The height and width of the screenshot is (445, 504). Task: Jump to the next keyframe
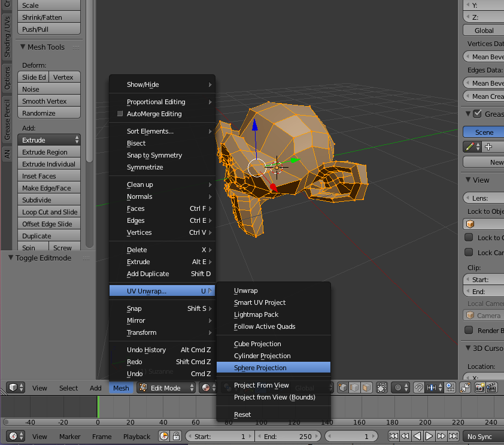tap(441, 437)
